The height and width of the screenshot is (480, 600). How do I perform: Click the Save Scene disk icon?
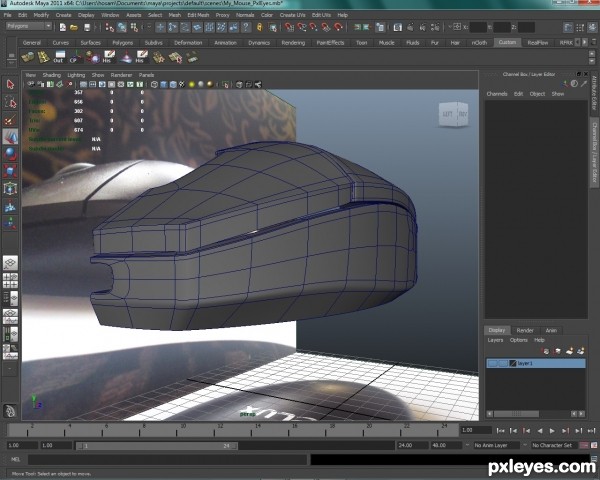(x=87, y=27)
